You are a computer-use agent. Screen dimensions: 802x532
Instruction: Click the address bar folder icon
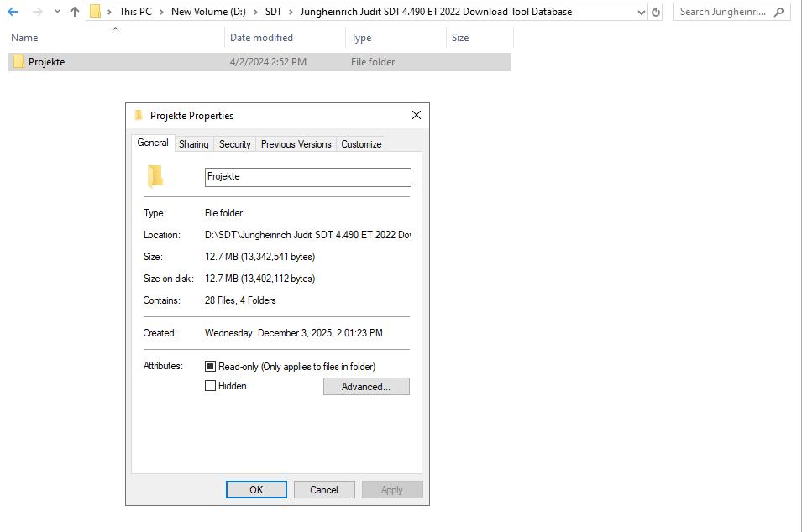(x=95, y=12)
